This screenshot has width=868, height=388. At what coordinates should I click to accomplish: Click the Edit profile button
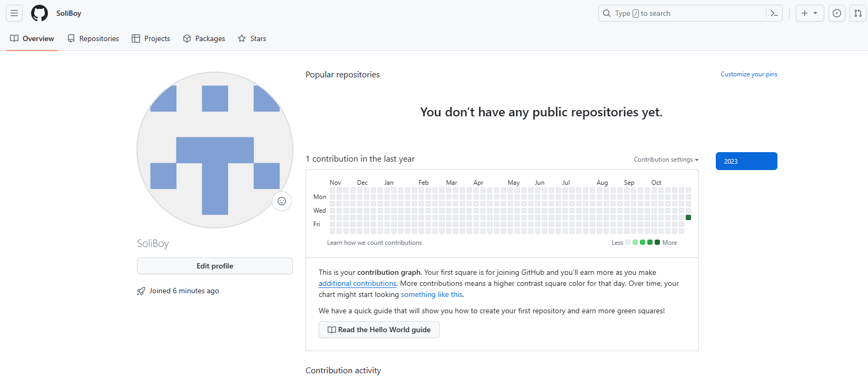215,266
